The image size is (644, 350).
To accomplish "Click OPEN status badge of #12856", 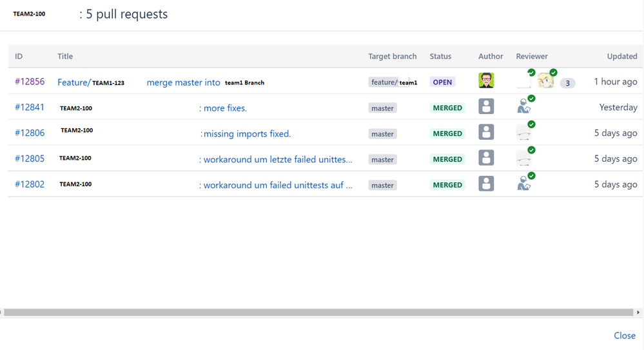I will [x=442, y=82].
